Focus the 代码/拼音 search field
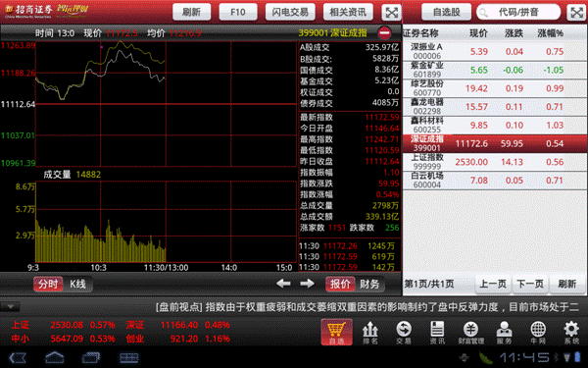 pyautogui.click(x=518, y=12)
